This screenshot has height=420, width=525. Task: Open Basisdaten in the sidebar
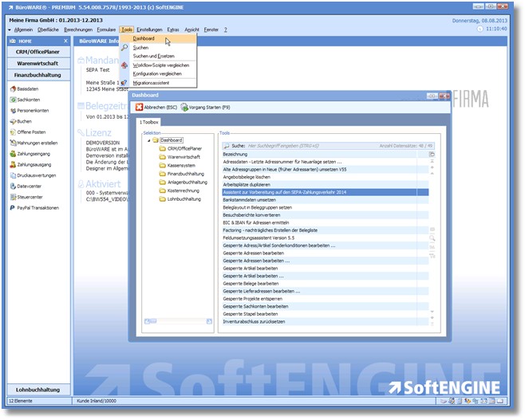[x=27, y=88]
